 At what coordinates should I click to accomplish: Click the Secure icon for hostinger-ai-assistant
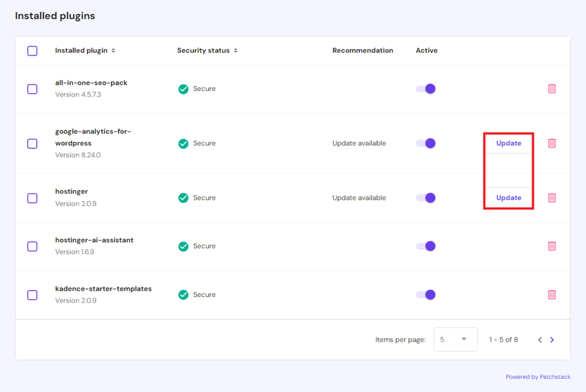[x=183, y=246]
